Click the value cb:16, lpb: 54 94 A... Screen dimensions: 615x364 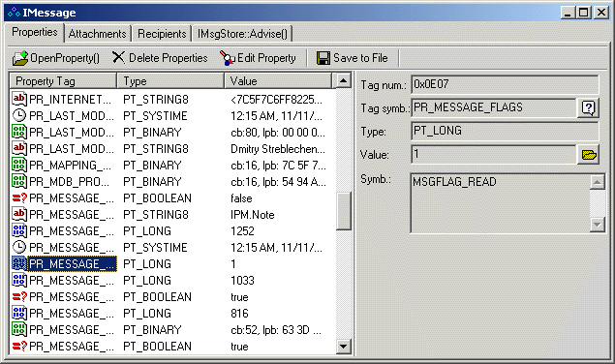tap(278, 182)
